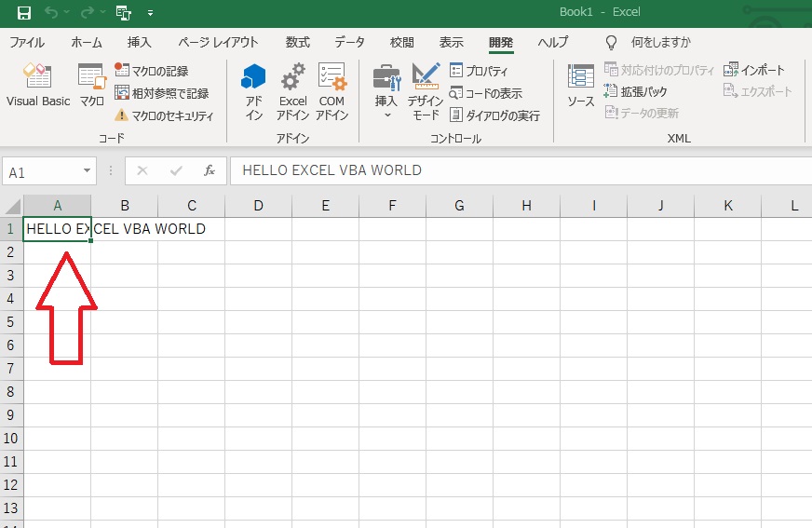Switch to the ホーム tab

(x=87, y=42)
